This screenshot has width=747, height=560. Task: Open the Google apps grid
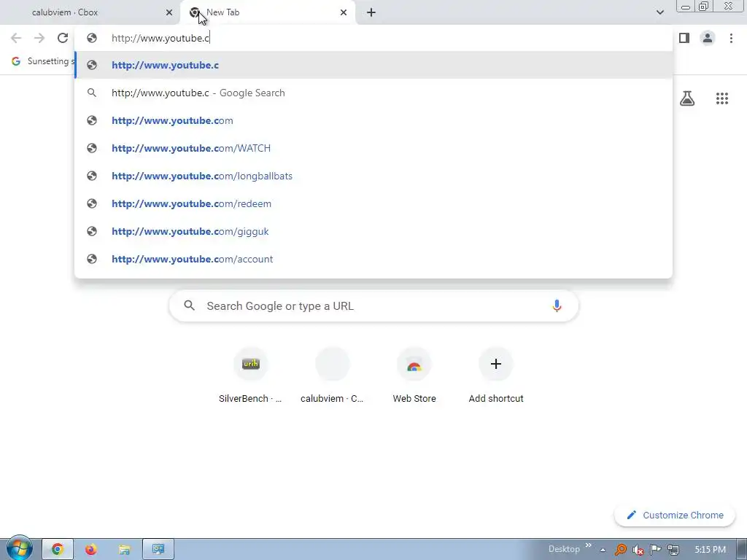pyautogui.click(x=722, y=98)
